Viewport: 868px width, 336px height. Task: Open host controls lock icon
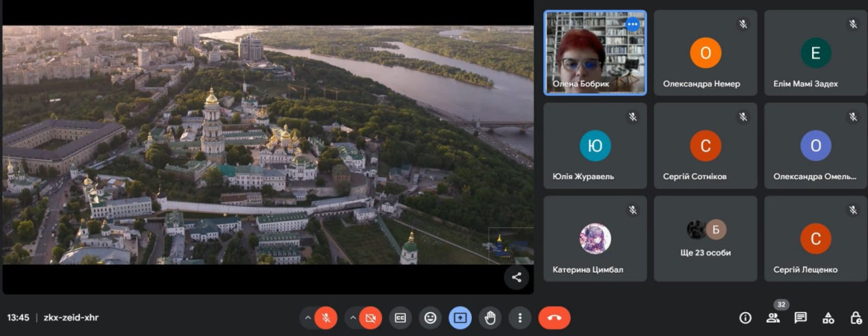coord(856,317)
